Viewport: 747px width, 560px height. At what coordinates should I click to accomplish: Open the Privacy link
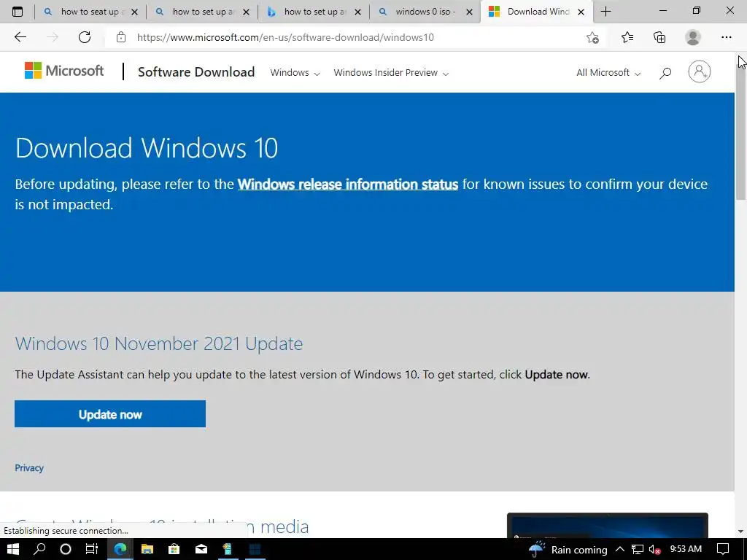coord(29,467)
